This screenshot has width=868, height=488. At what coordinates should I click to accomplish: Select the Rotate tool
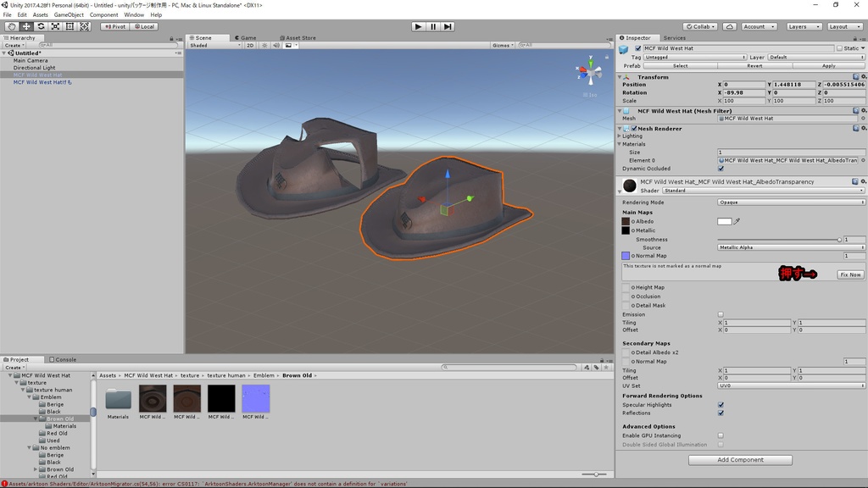pyautogui.click(x=41, y=26)
